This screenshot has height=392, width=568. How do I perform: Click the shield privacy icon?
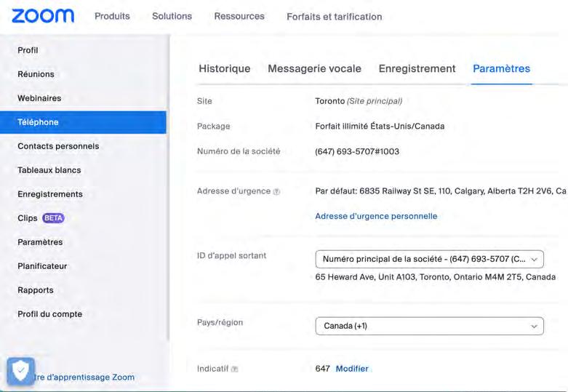20,371
